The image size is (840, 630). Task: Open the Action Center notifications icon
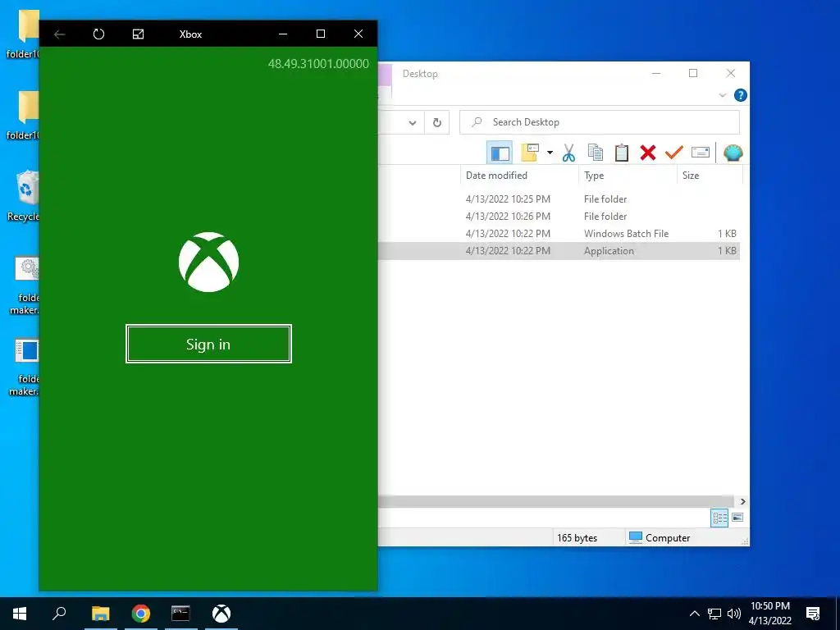click(x=813, y=614)
